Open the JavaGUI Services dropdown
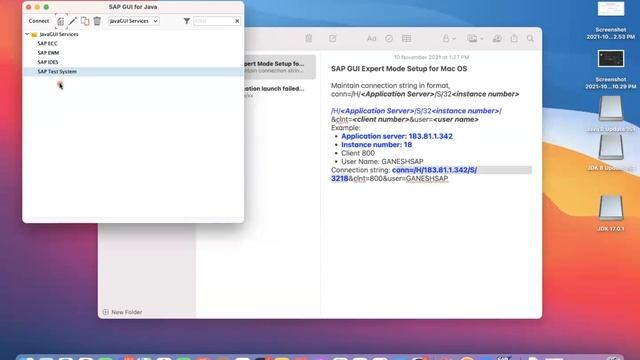 pos(133,21)
